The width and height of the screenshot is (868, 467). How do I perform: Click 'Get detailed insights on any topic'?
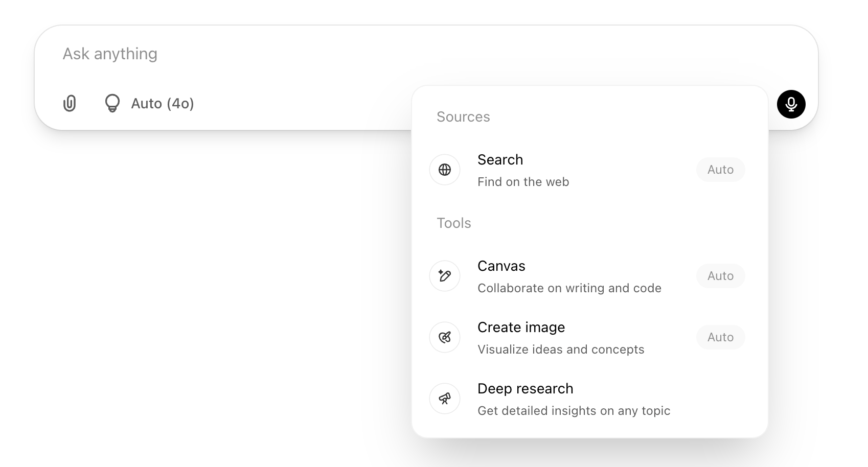point(574,411)
